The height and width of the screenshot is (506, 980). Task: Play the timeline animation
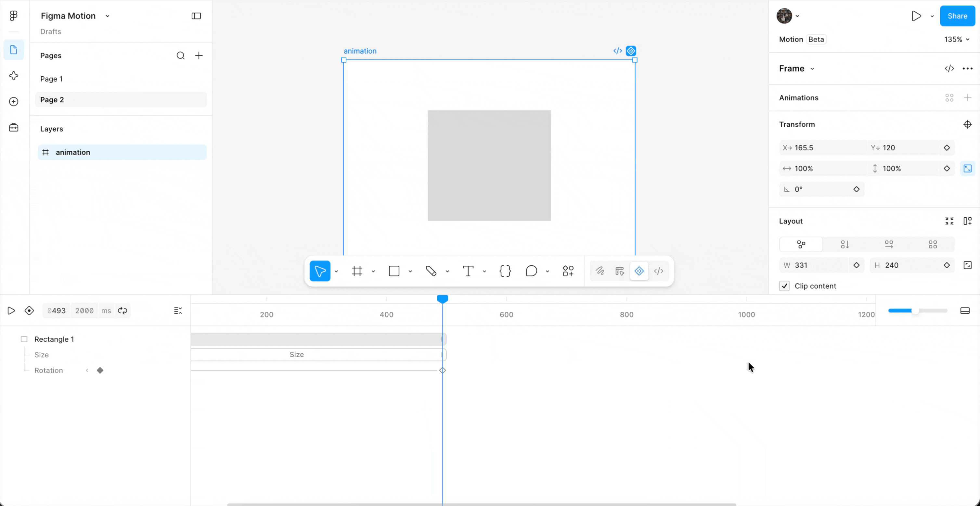[x=11, y=310]
